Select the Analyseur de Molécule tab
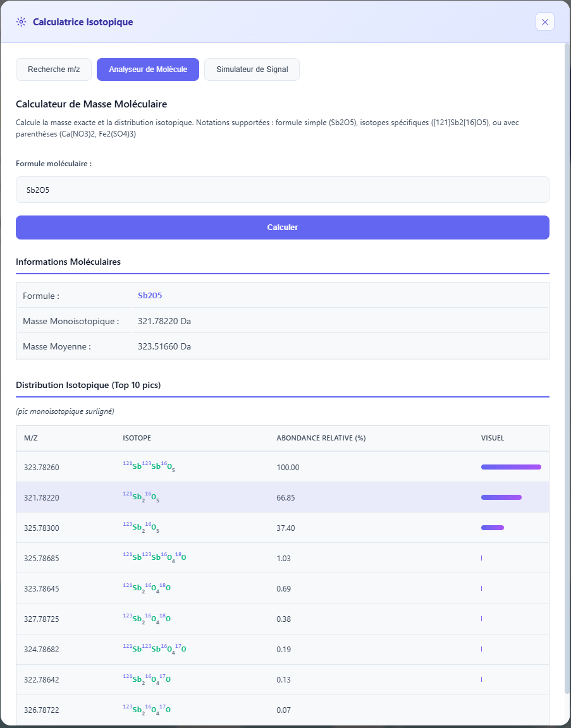 click(148, 70)
